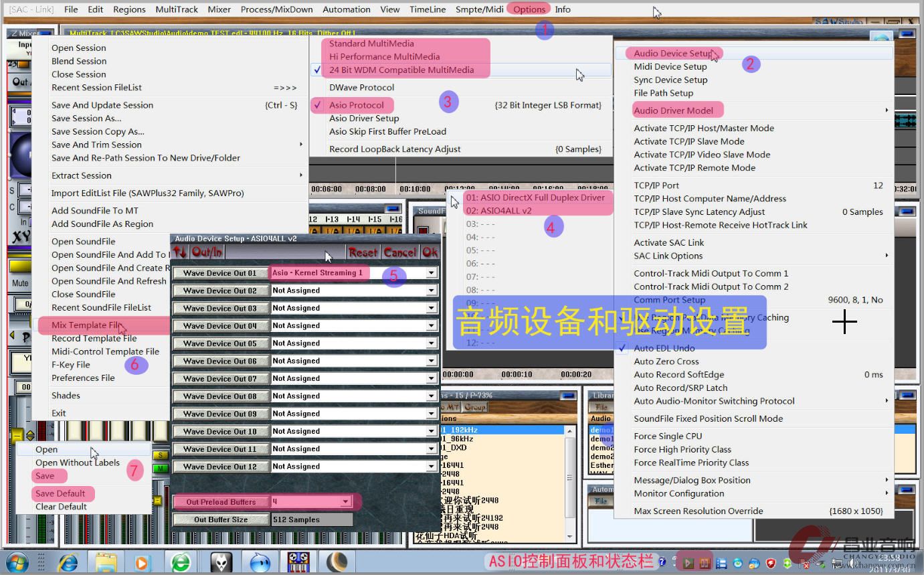This screenshot has width=924, height=575.
Task: Open Wave Device Out 02 dropdown arrow
Action: [432, 291]
